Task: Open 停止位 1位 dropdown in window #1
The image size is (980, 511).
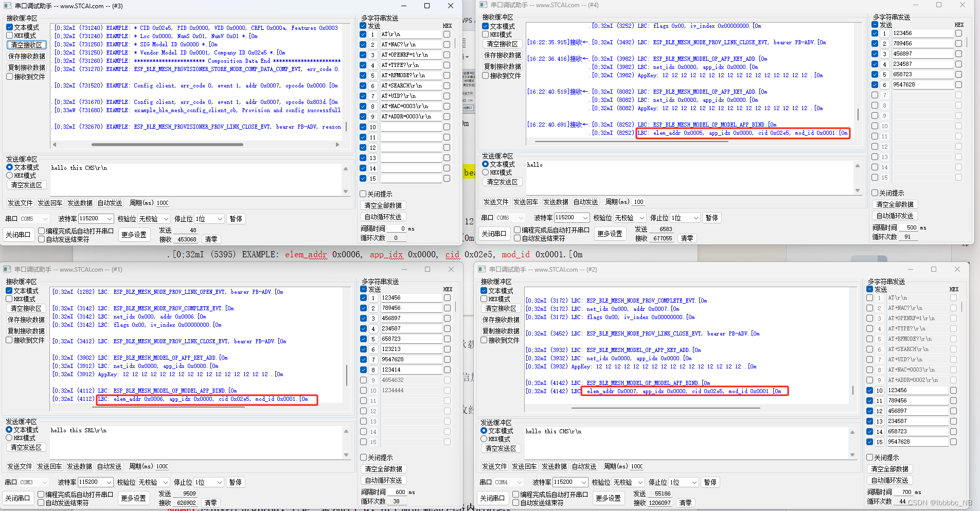Action: pyautogui.click(x=209, y=482)
